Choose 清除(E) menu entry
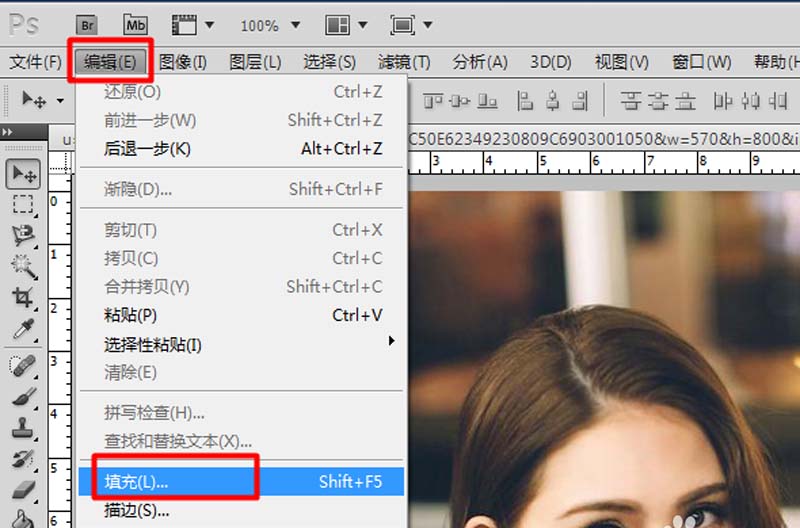Image resolution: width=800 pixels, height=528 pixels. (x=242, y=373)
